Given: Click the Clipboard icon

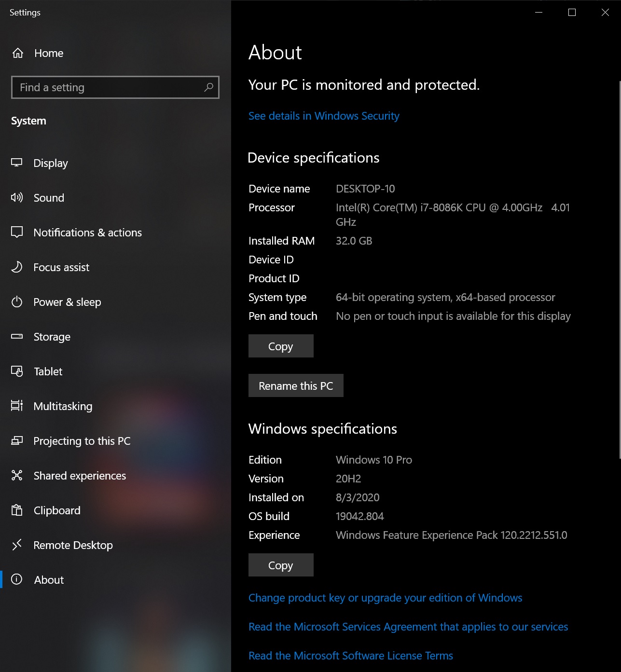Looking at the screenshot, I should click(x=17, y=510).
